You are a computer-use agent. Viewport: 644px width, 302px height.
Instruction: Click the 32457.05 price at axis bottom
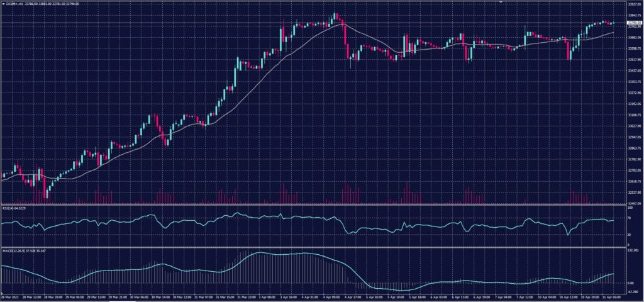pos(634,203)
